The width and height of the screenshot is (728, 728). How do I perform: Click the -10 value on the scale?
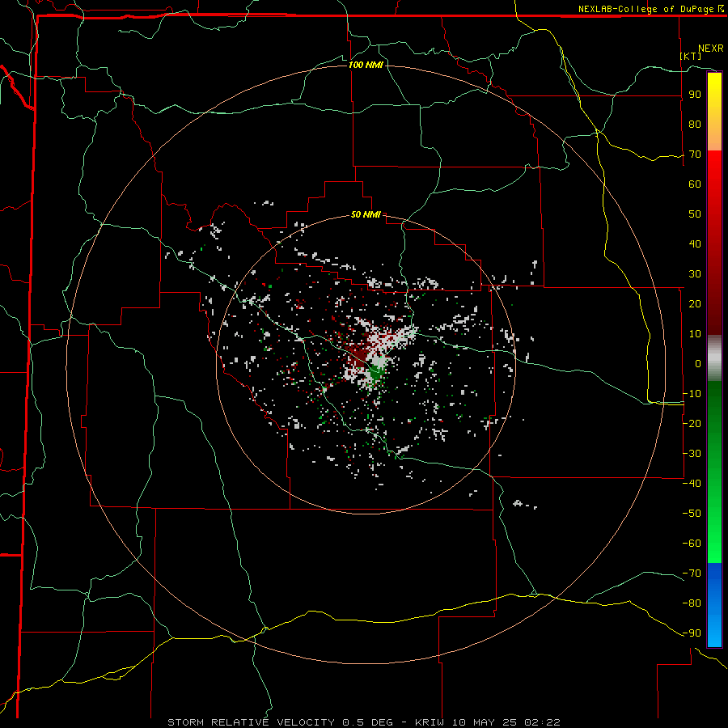(x=692, y=394)
